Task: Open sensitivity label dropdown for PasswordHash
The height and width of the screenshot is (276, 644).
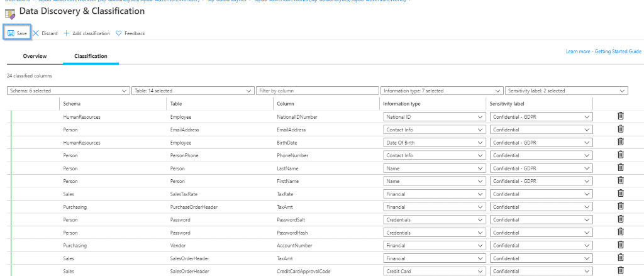Action: 541,233
